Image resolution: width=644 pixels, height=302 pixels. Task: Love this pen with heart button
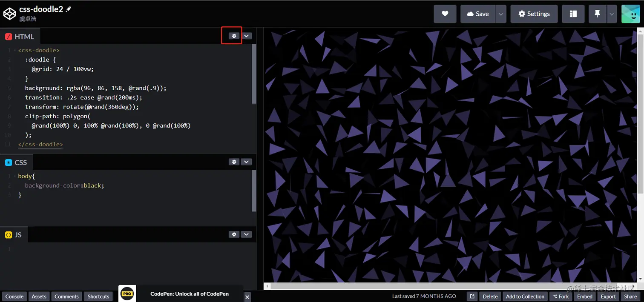pos(445,14)
